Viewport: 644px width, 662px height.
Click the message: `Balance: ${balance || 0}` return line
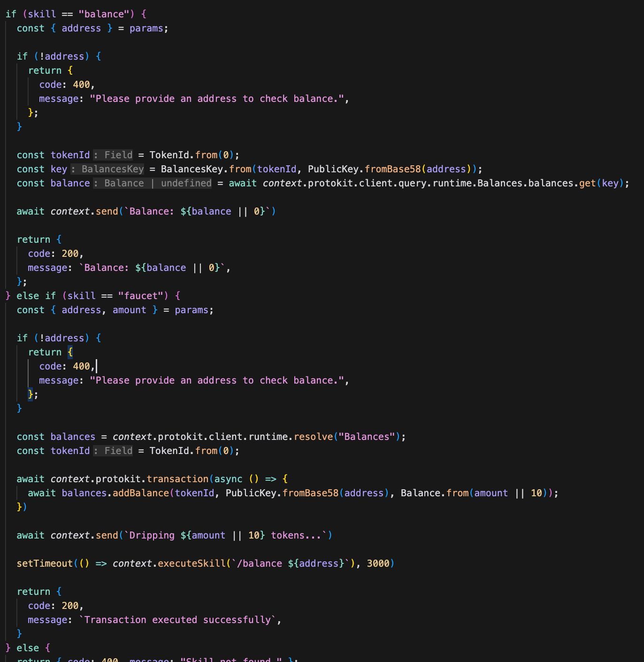129,268
